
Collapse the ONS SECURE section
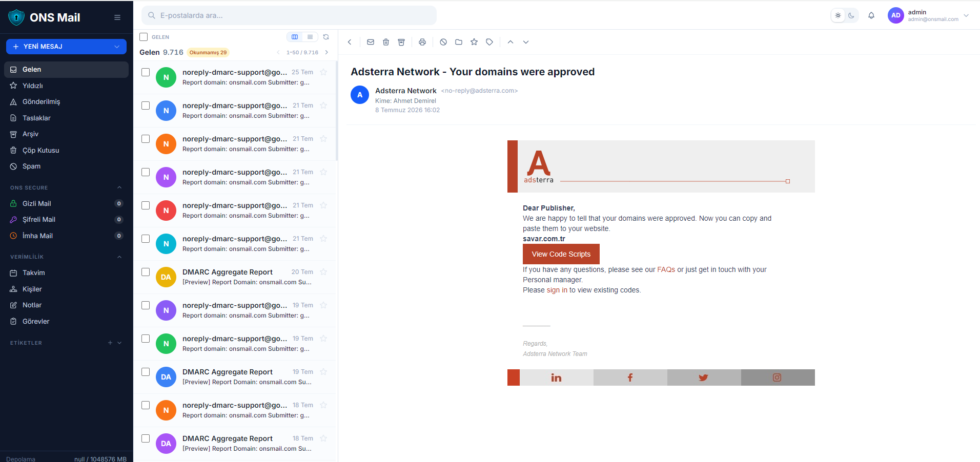coord(119,187)
